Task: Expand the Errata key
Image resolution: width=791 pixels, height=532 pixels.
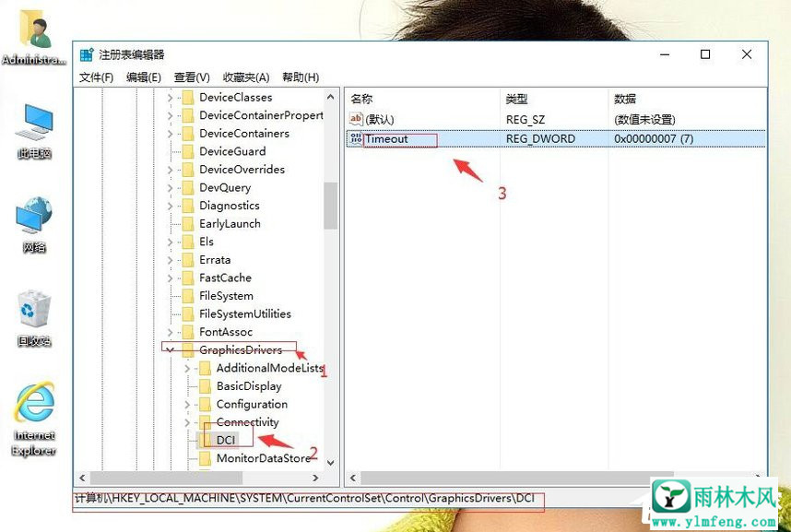Action: click(170, 260)
